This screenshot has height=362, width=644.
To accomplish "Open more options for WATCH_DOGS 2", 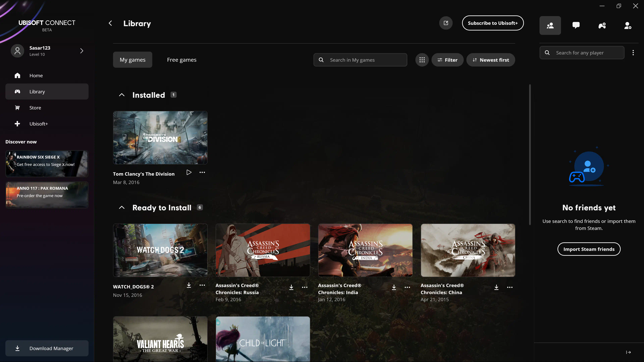I will (202, 285).
